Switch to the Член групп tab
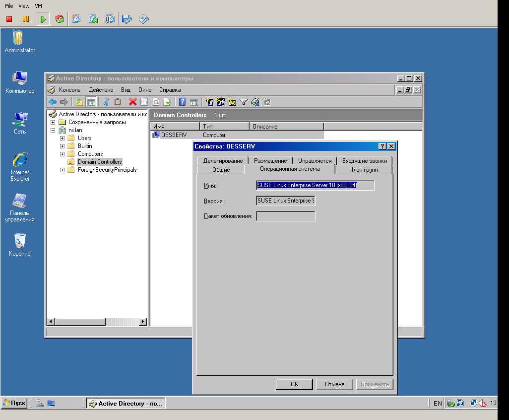Viewport: 509px width, 420px height. coord(364,170)
